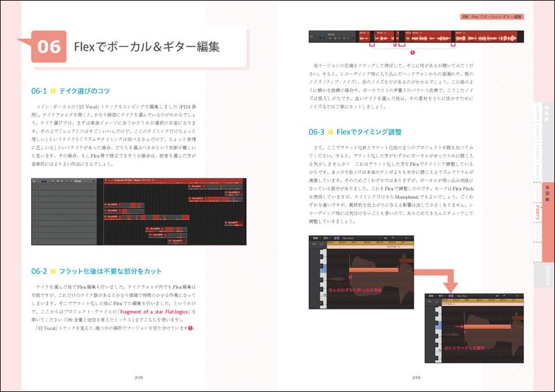Select take lane 4 - Vocal#02.2
This screenshot has height=392, width=555.
pyautogui.click(x=233, y=192)
